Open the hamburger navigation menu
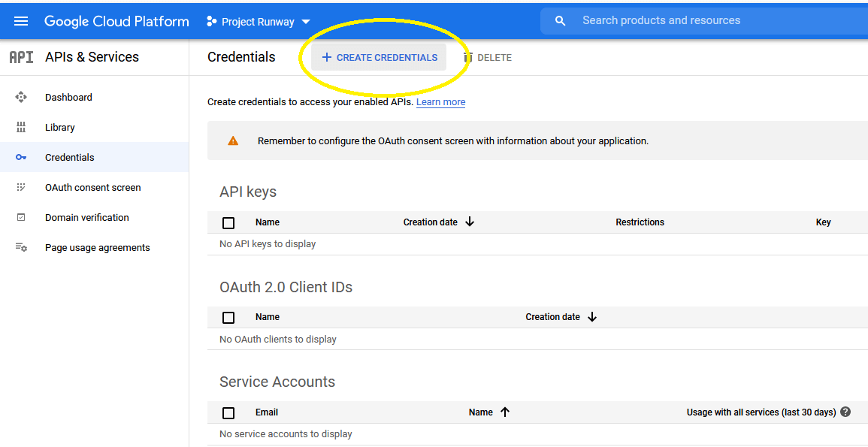 (x=21, y=22)
